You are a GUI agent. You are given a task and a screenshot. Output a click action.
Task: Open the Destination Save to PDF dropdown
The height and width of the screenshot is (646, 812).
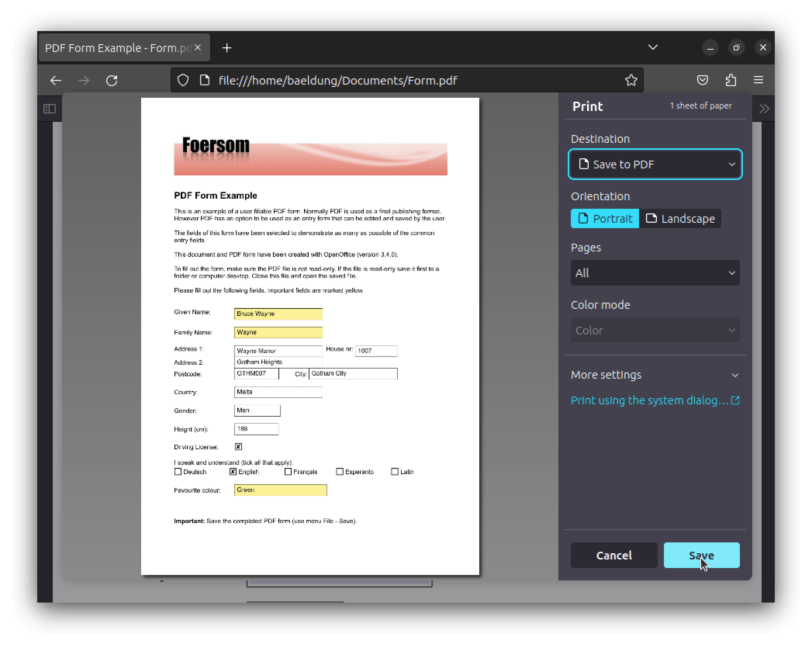(655, 164)
